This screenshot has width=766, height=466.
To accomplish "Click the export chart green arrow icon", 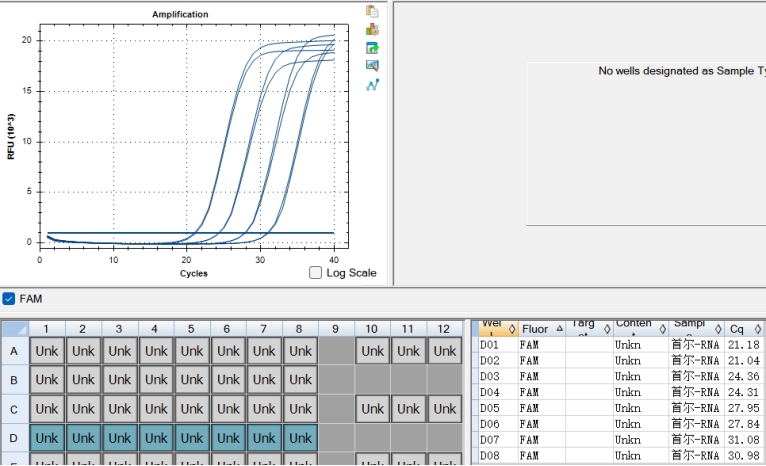I will [372, 48].
